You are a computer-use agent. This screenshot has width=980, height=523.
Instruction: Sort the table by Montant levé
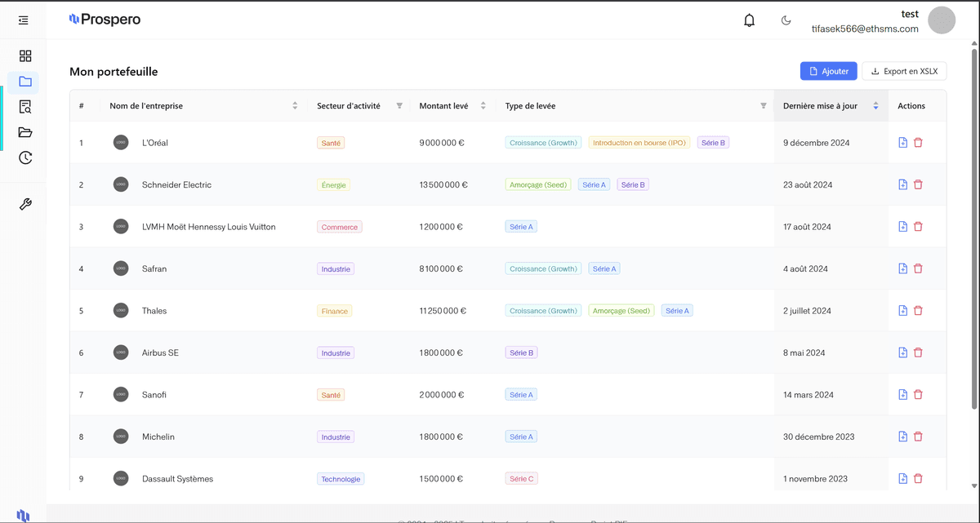pos(483,106)
